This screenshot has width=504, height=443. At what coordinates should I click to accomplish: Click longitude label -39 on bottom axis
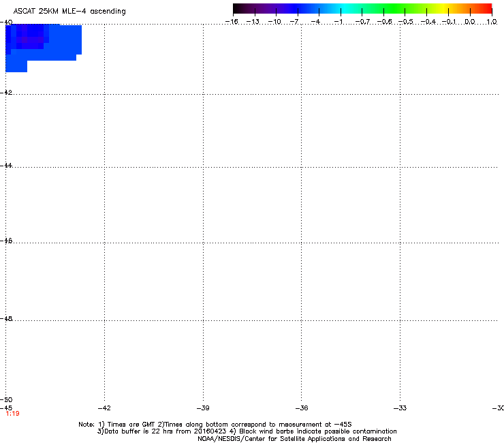click(x=203, y=408)
